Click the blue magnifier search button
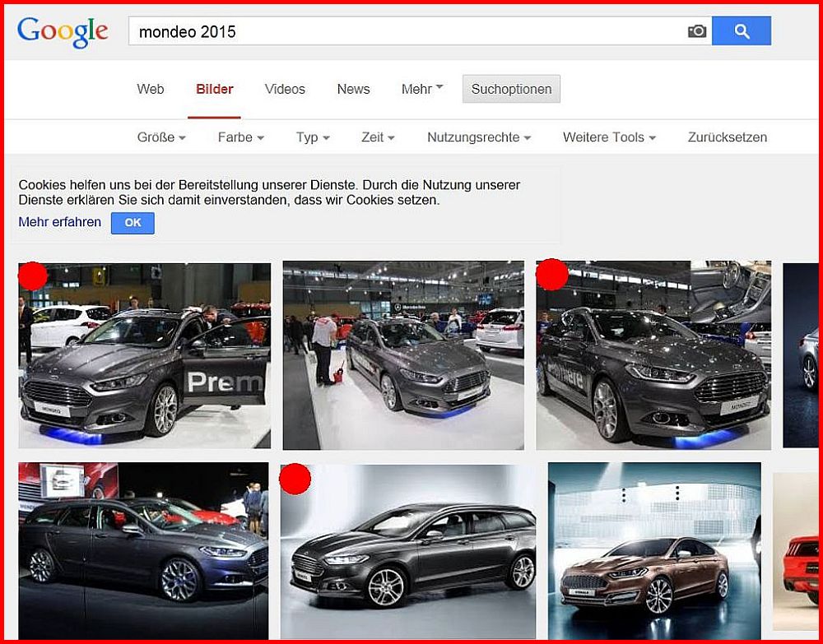This screenshot has height=644, width=823. 742,31
